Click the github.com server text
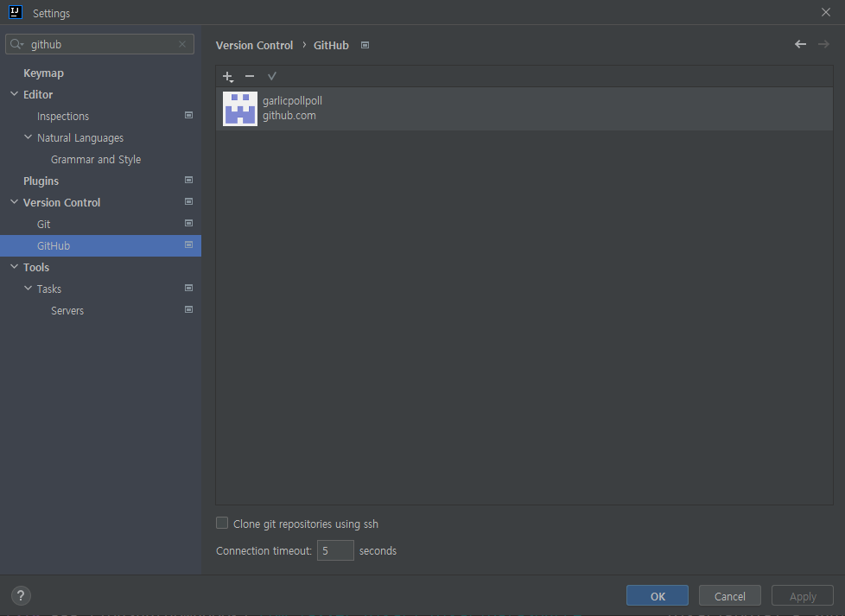This screenshot has width=845, height=616. [289, 116]
